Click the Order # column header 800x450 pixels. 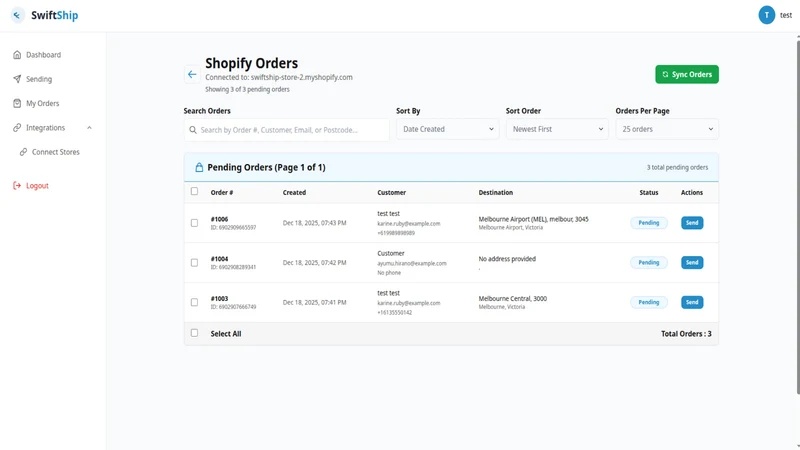click(222, 192)
